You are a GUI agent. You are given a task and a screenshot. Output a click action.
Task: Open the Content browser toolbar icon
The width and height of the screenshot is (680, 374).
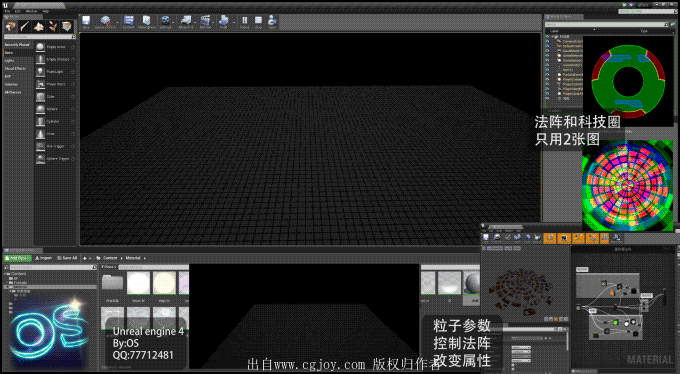pyautogui.click(x=128, y=20)
